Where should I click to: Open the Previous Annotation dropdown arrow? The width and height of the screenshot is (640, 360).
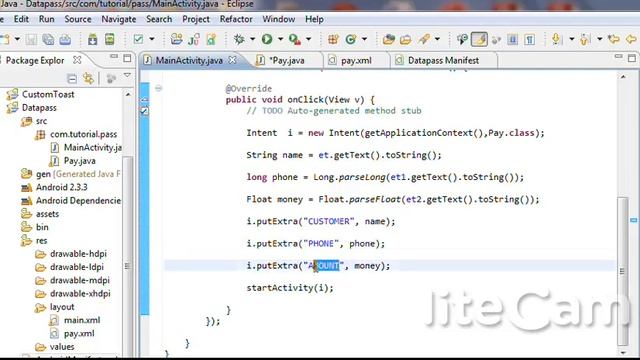(600, 40)
